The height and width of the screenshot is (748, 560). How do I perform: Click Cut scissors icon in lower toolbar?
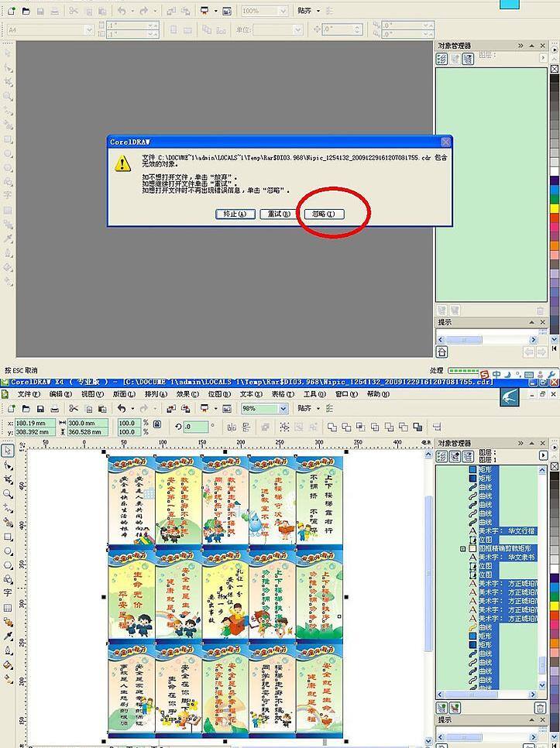pyautogui.click(x=74, y=408)
